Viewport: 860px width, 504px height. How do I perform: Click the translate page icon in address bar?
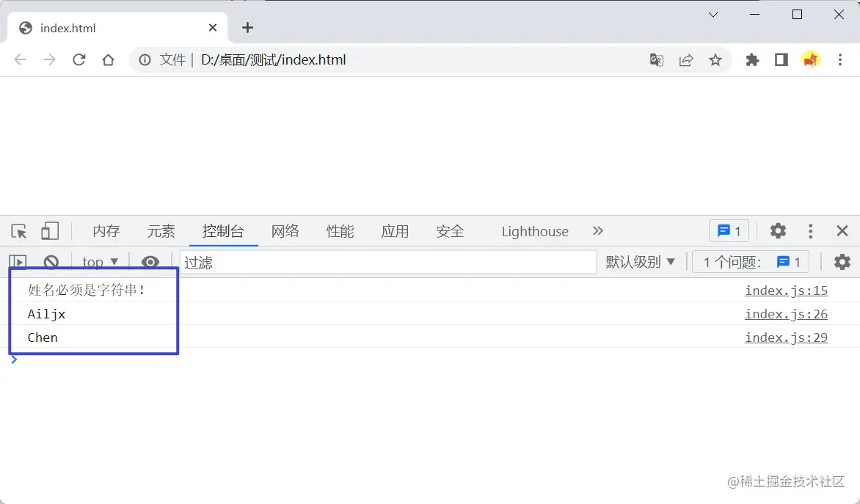tap(656, 60)
